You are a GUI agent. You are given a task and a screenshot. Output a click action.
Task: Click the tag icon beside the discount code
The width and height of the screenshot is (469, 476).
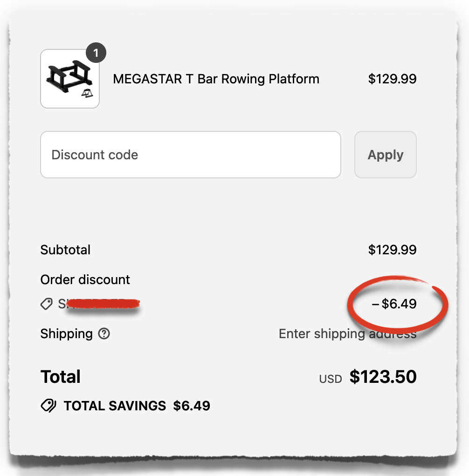click(47, 305)
